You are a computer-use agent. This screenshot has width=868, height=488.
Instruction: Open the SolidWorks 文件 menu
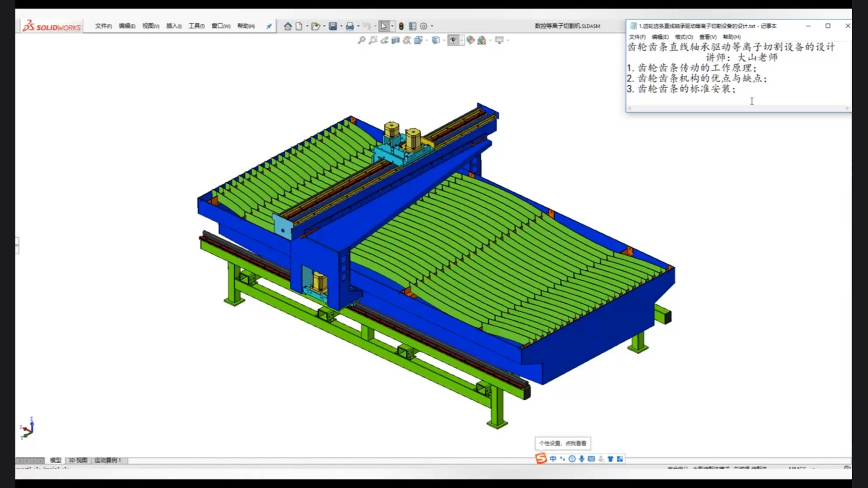click(x=103, y=26)
